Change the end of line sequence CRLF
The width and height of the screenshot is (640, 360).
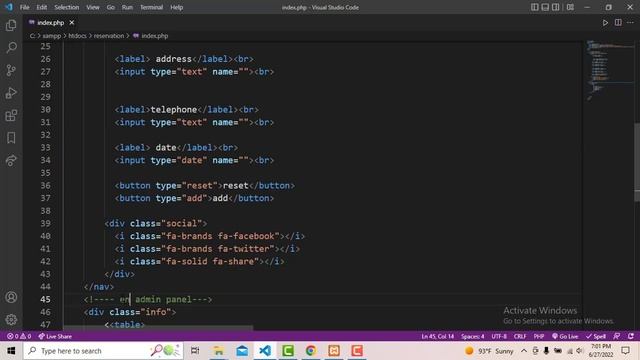tap(520, 336)
